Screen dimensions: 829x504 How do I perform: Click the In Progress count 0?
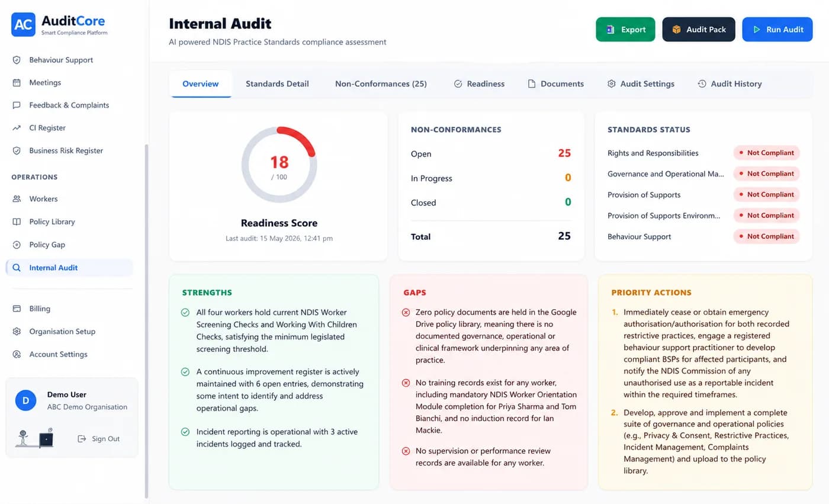coord(568,178)
